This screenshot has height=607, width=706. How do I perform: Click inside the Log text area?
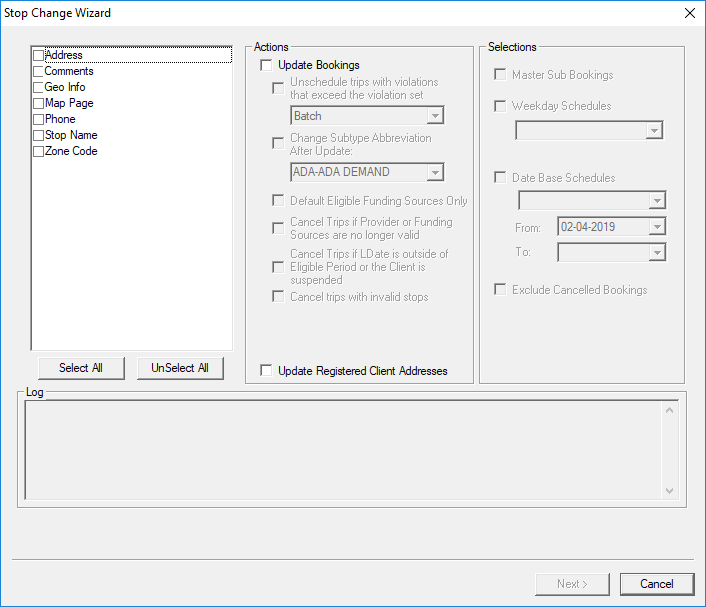coord(340,450)
